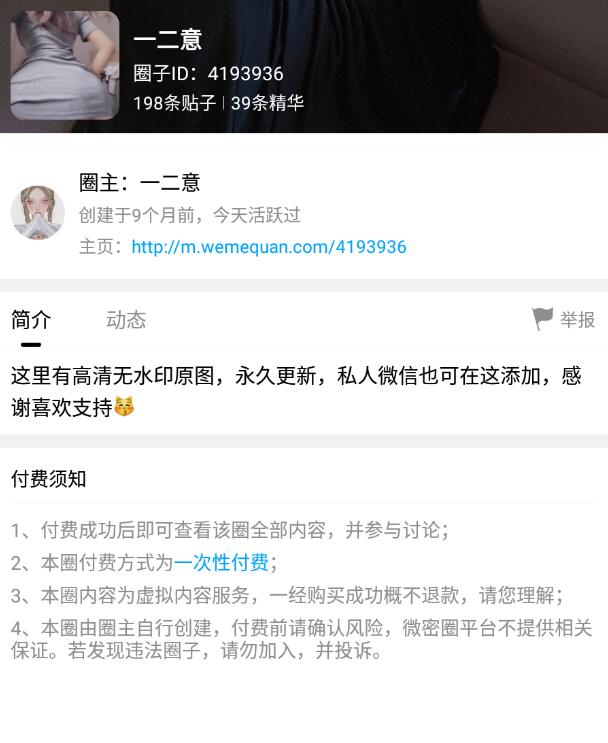This screenshot has width=608, height=743.
Task: Tap the kissing cat emoji in description
Action: click(x=124, y=407)
